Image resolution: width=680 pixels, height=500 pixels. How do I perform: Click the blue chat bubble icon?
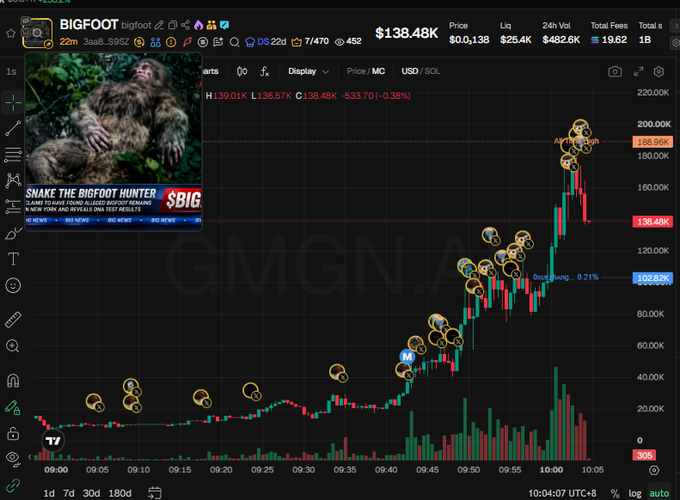pos(224,25)
